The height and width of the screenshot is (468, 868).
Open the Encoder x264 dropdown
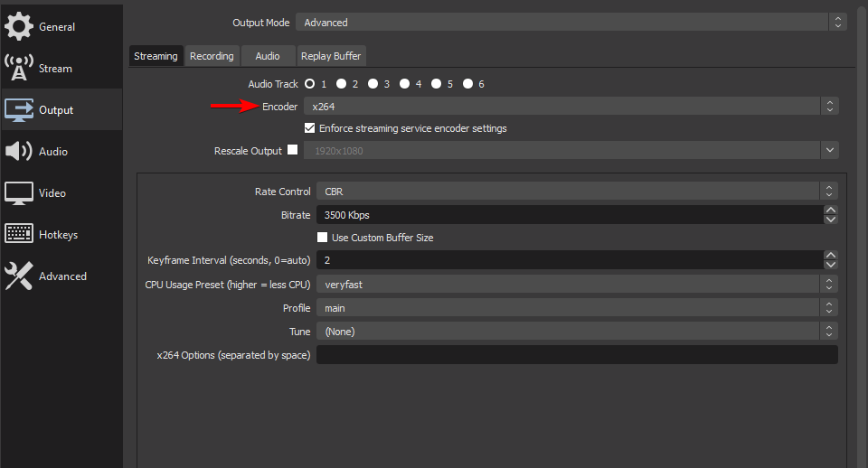pos(571,107)
